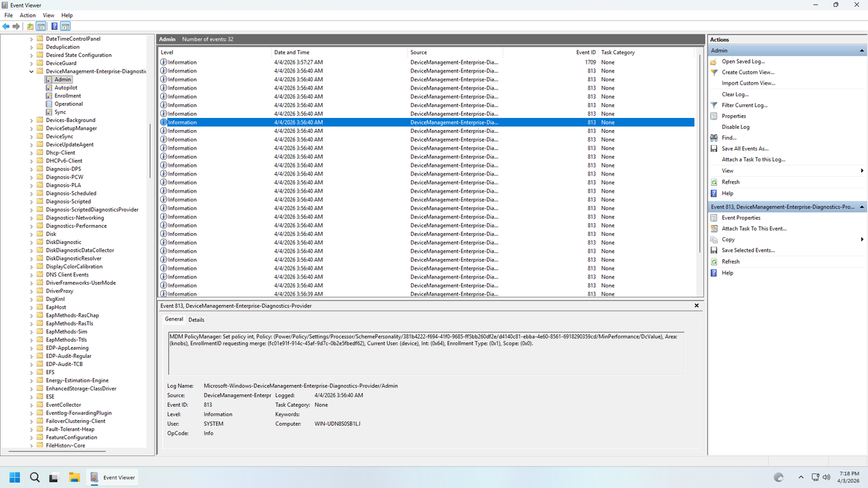
Task: Sort events by the Level column header
Action: pos(215,52)
